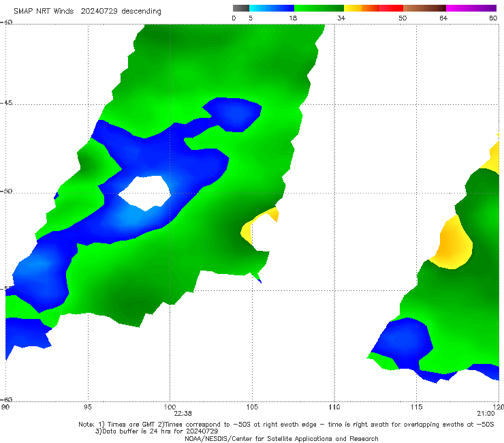The width and height of the screenshot is (504, 443).
Task: Select the gray segment of the color bar
Action: click(x=241, y=8)
